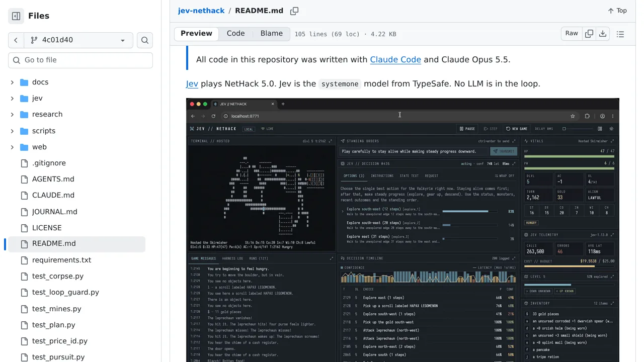Download the raw README file
Image resolution: width=644 pixels, height=362 pixels.
click(x=602, y=34)
